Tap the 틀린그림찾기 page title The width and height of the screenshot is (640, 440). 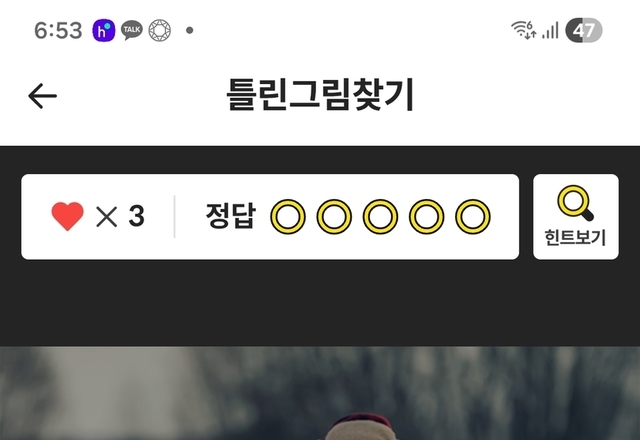(x=320, y=95)
